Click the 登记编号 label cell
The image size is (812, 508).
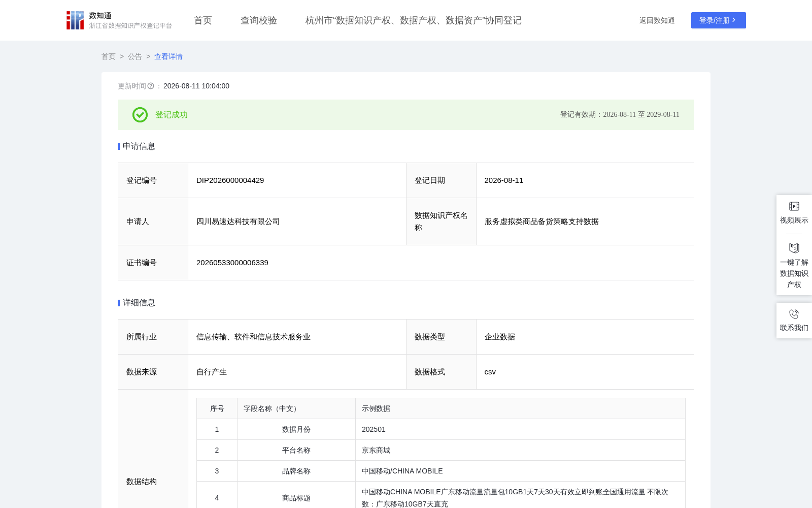point(153,180)
